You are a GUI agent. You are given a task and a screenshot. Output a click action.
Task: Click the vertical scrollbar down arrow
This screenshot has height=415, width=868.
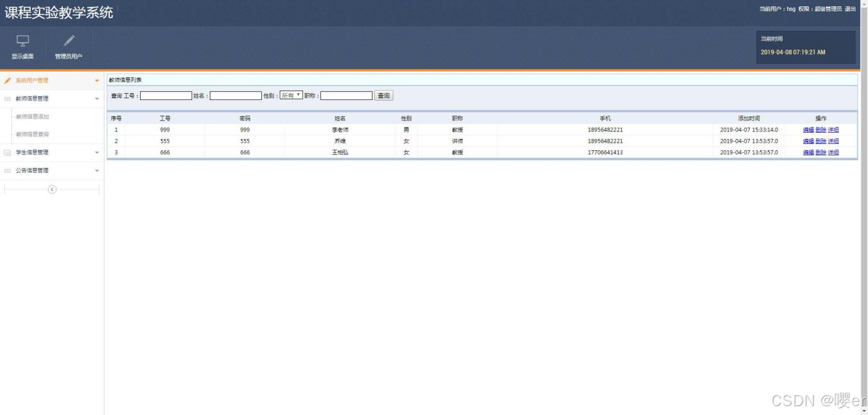(x=864, y=411)
